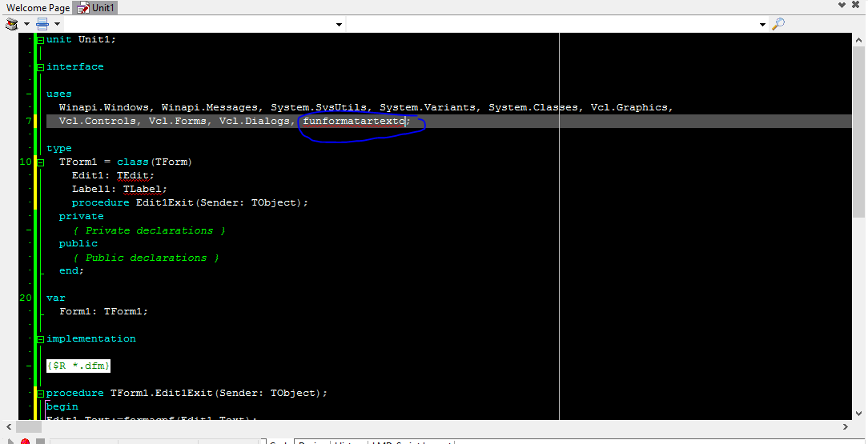Image resolution: width=868 pixels, height=444 pixels.
Task: Click the blue section-layout icon in editor toolbar
Action: coord(42,24)
